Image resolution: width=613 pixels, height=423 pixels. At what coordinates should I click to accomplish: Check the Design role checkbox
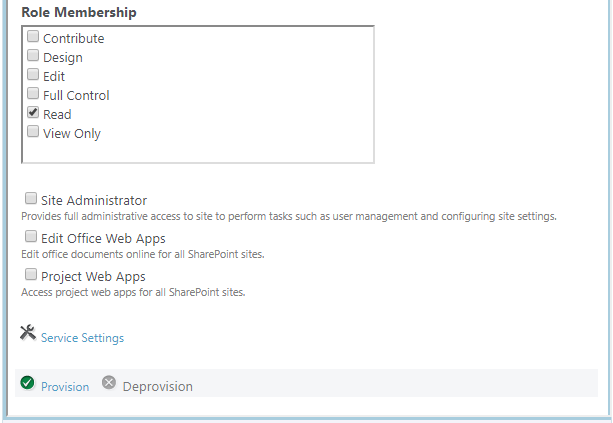pos(33,56)
